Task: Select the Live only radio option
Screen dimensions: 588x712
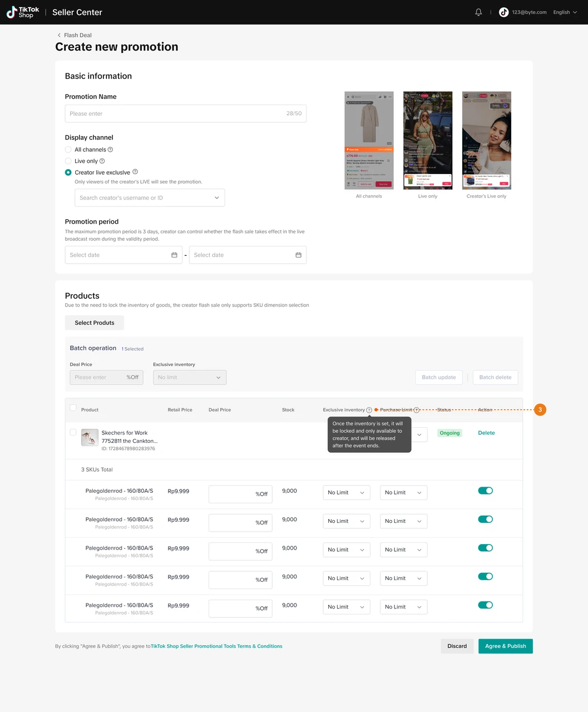Action: [68, 161]
